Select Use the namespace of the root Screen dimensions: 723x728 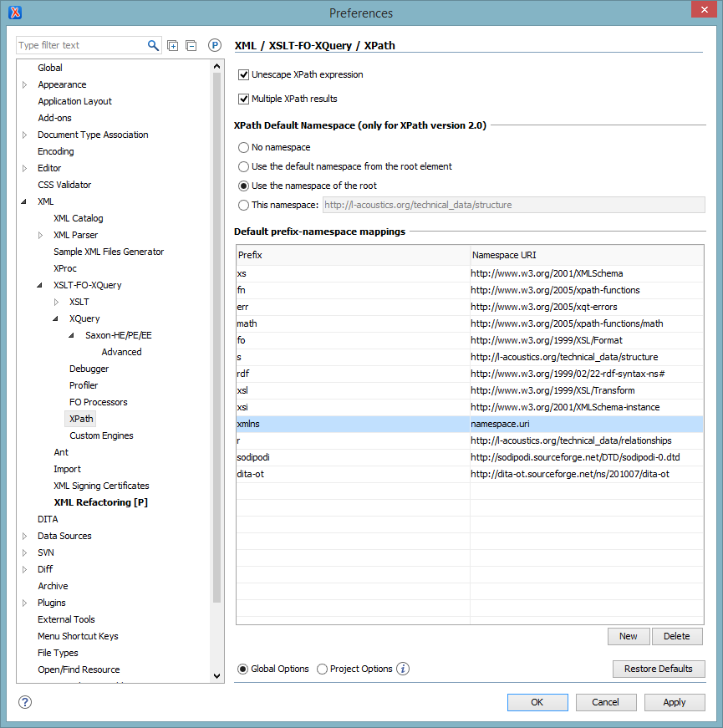243,186
